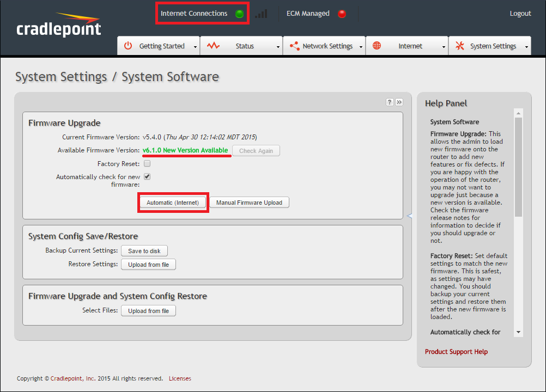The height and width of the screenshot is (392, 546).
Task: Click the Internet Connections label
Action: [194, 14]
